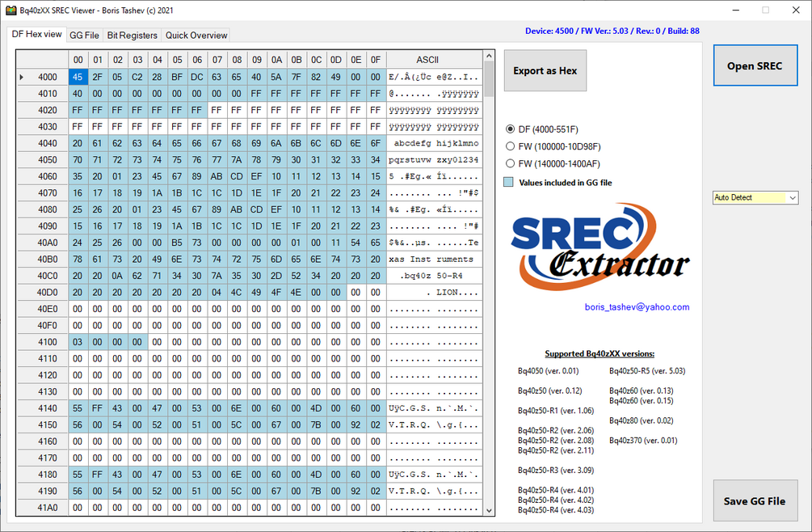Screen dimensions: 812x532
Task: Select the highlighted 45 byte at address 4000
Action: (x=78, y=76)
